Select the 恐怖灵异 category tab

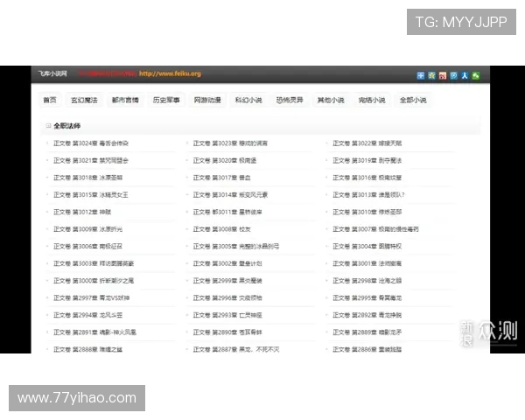290,100
